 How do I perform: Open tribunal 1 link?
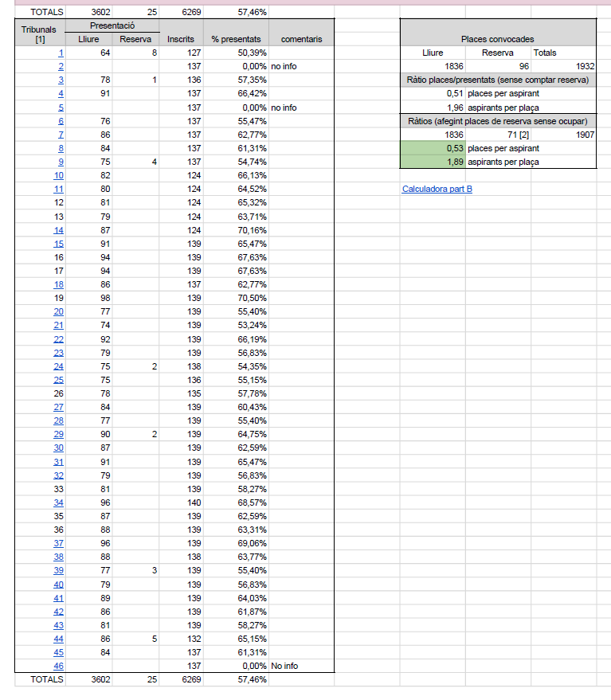[x=61, y=53]
